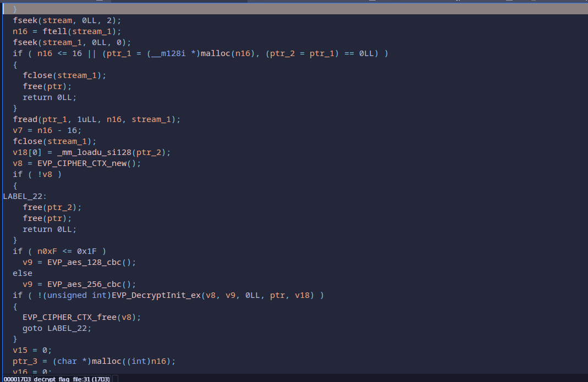Select the n0xF variable in the comparison
This screenshot has height=382, width=588.
click(x=46, y=251)
